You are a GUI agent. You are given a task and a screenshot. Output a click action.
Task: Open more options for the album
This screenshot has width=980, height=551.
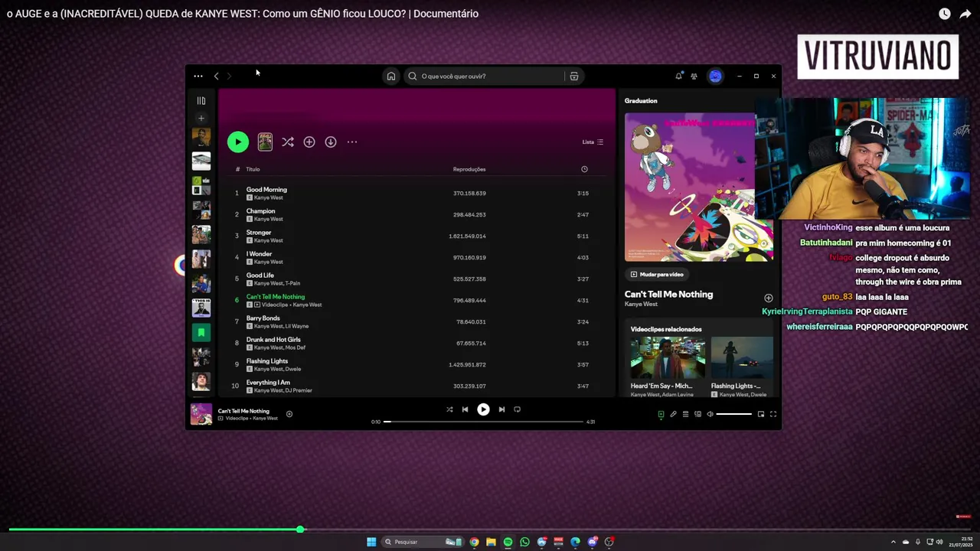pyautogui.click(x=352, y=142)
